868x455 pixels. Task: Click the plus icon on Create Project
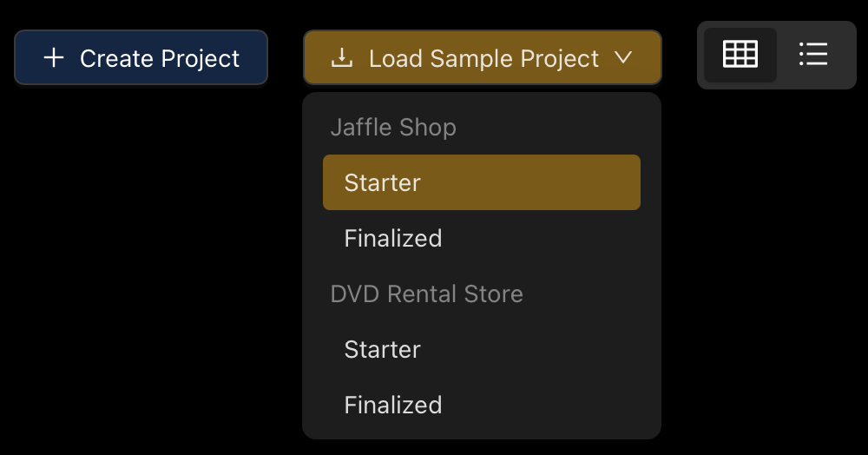pyautogui.click(x=54, y=57)
